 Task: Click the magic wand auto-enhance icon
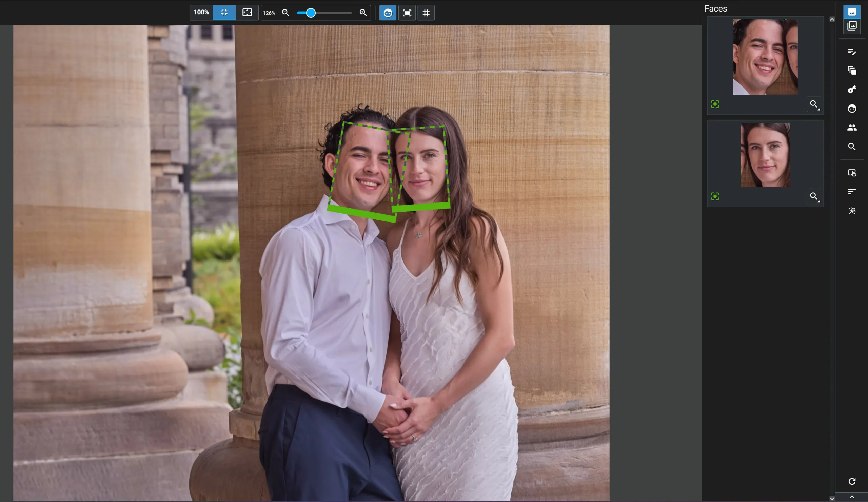(x=851, y=211)
